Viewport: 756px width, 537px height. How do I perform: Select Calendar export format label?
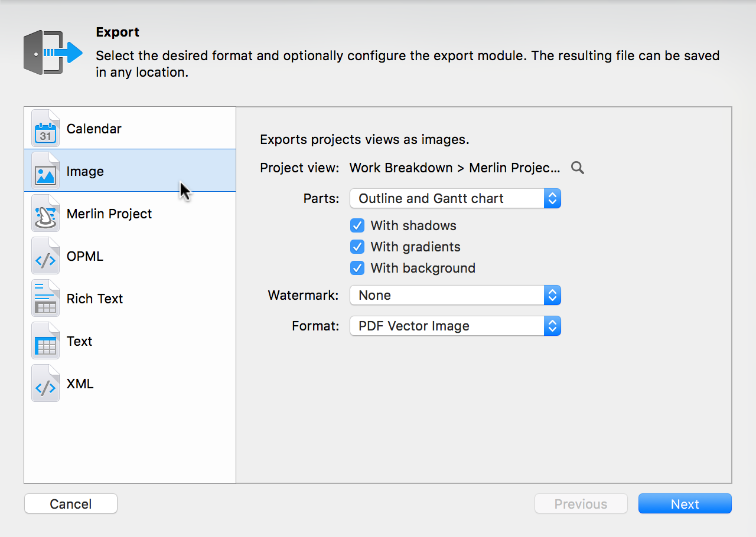[x=94, y=129]
